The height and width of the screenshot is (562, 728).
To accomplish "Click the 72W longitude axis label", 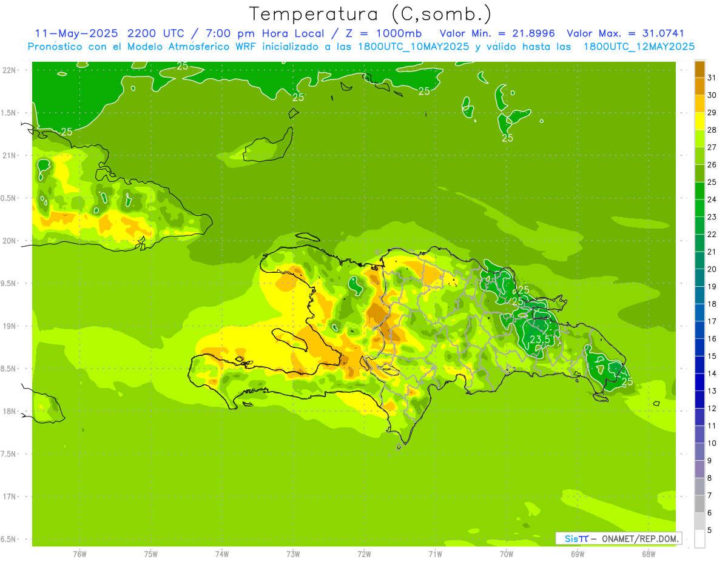I will 364,554.
